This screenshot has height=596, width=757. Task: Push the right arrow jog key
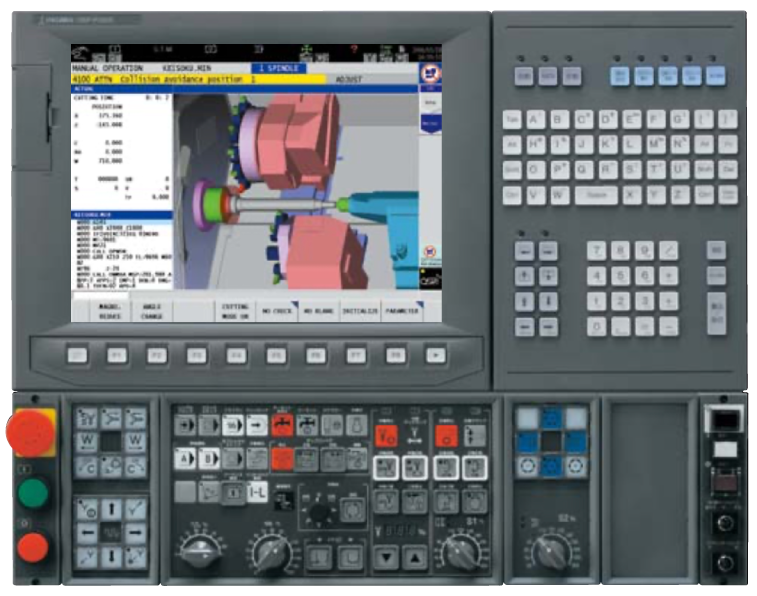point(135,533)
